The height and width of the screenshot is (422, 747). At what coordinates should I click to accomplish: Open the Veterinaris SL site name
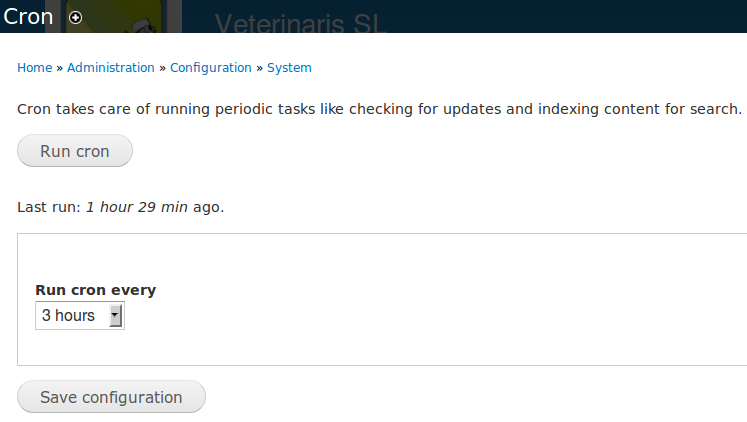[300, 24]
